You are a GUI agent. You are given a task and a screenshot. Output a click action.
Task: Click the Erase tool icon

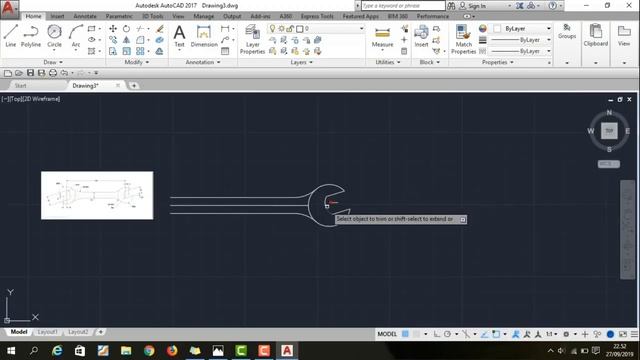(160, 29)
